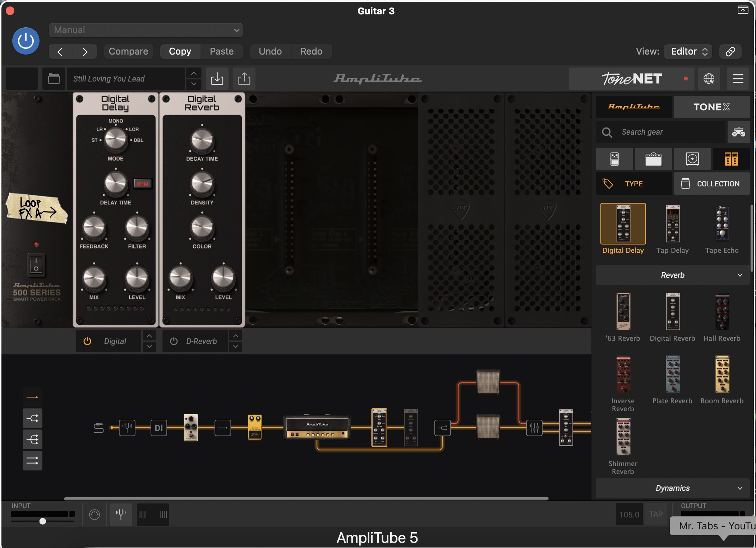756x548 pixels.
Task: Collapse the Reverb category section
Action: [x=673, y=275]
